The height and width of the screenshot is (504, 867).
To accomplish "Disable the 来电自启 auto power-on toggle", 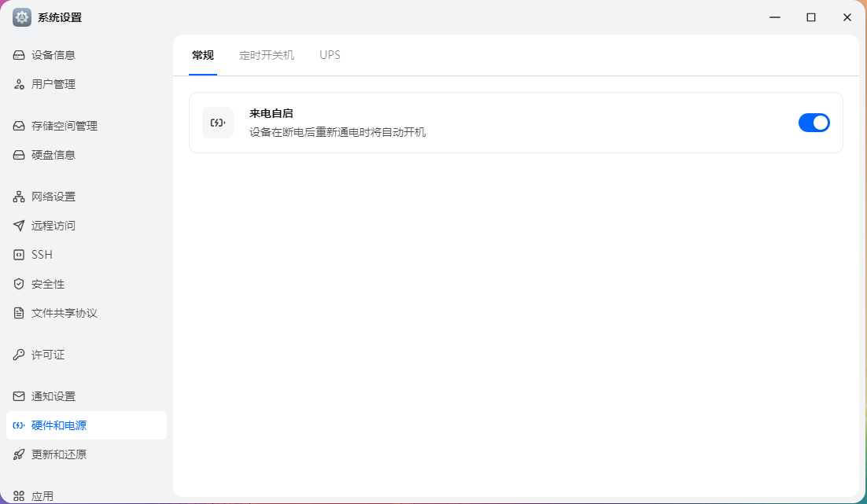I will coord(814,123).
